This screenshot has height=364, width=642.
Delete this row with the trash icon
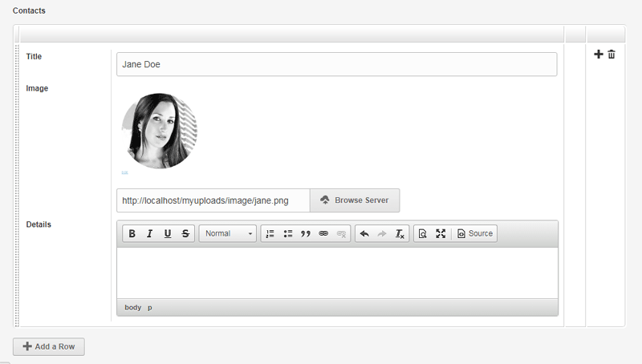(612, 54)
